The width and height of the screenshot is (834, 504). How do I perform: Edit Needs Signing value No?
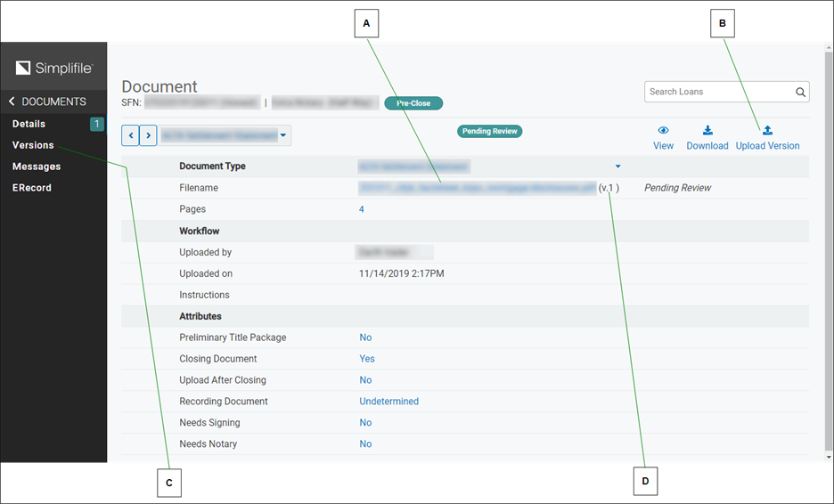click(365, 422)
